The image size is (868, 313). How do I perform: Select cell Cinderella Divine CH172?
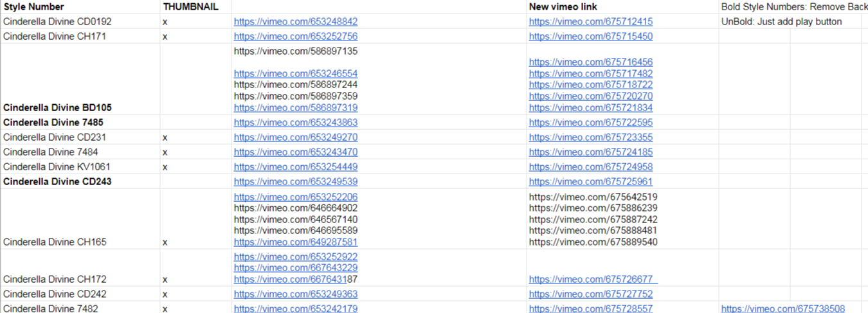coord(80,268)
